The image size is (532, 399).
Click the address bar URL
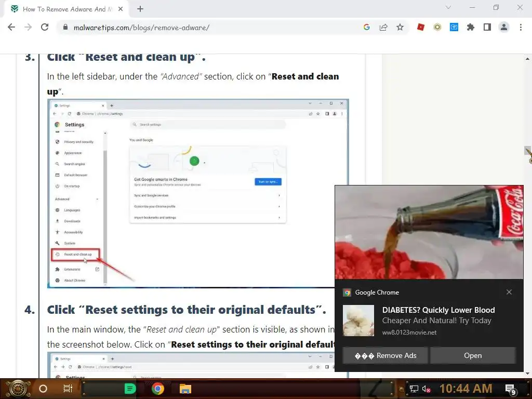(141, 28)
